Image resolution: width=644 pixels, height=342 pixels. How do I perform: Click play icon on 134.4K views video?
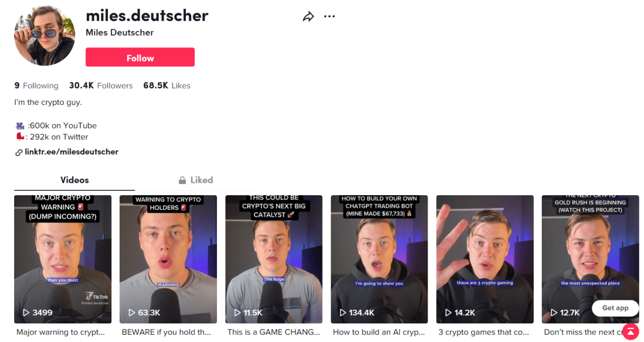(342, 313)
